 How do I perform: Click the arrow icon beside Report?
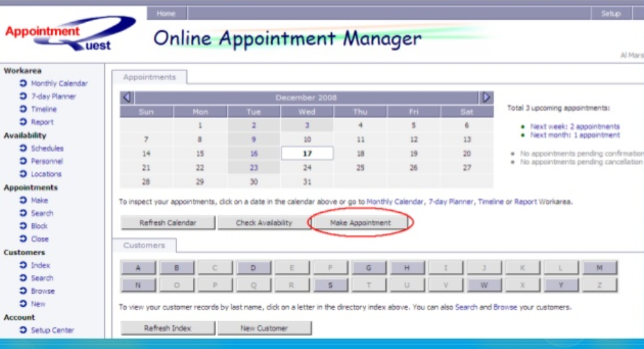(23, 122)
